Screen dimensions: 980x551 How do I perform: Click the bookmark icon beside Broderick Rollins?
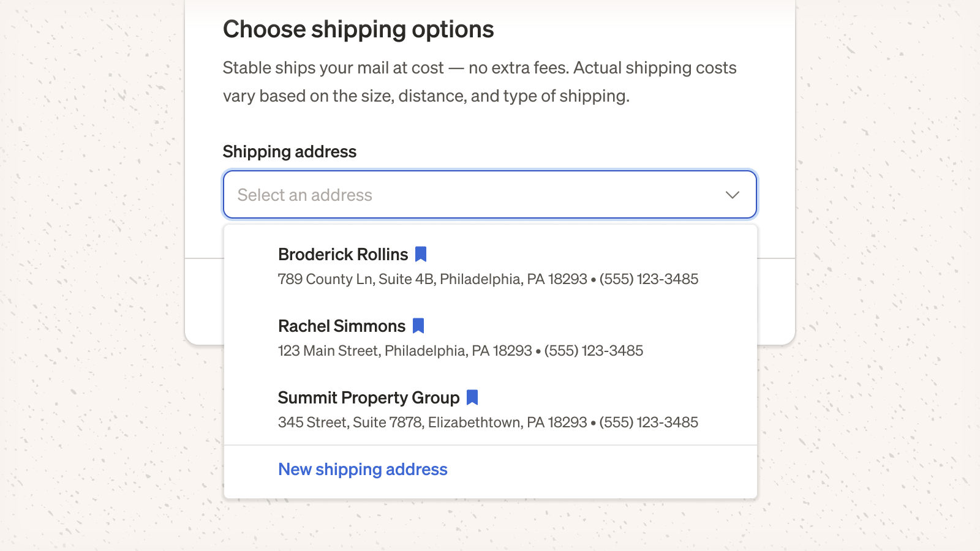tap(421, 254)
